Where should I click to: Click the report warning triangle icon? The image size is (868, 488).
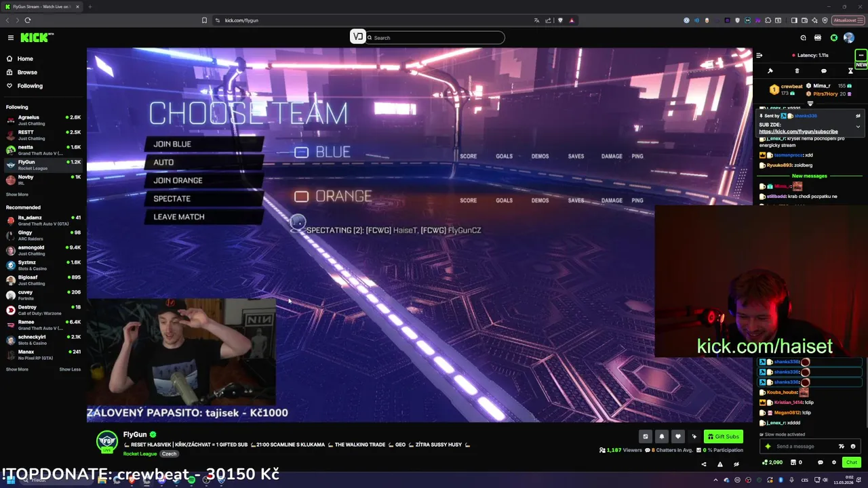click(x=720, y=464)
